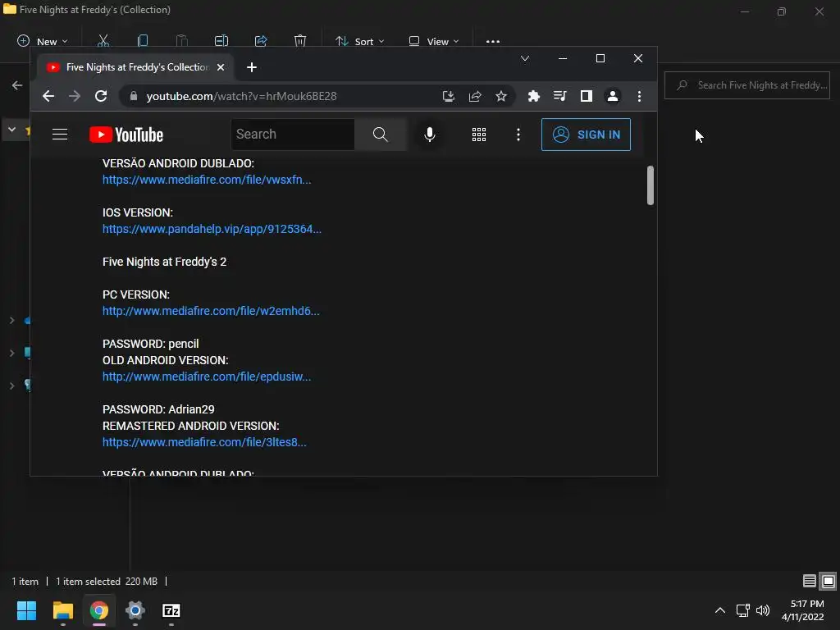This screenshot has width=840, height=630.
Task: Open the Windows Start button
Action: (26, 610)
